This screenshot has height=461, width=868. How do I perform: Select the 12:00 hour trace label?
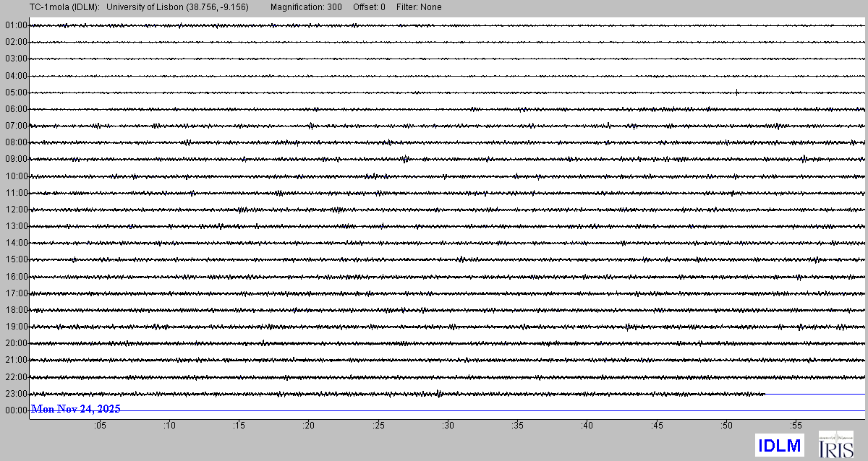[15, 210]
